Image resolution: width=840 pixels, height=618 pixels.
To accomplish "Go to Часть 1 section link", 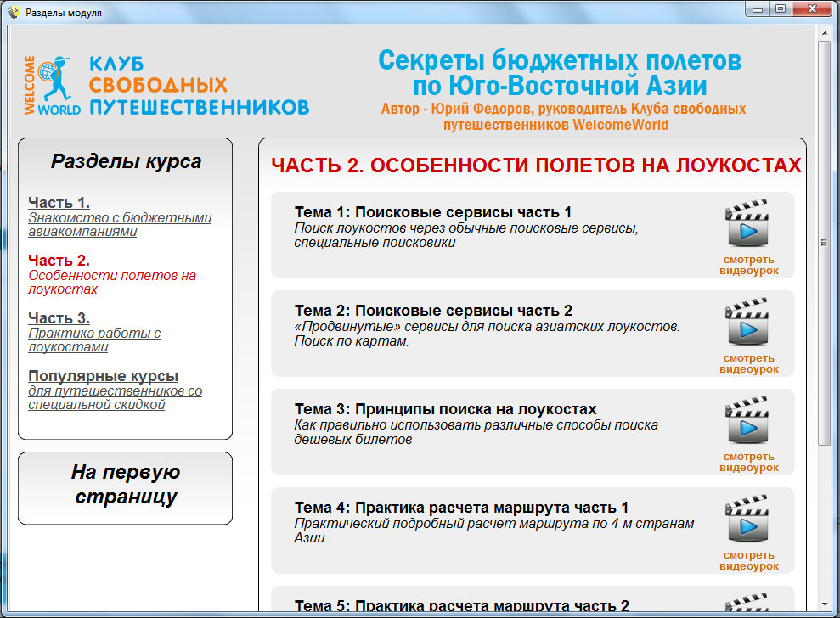I will coord(59,202).
